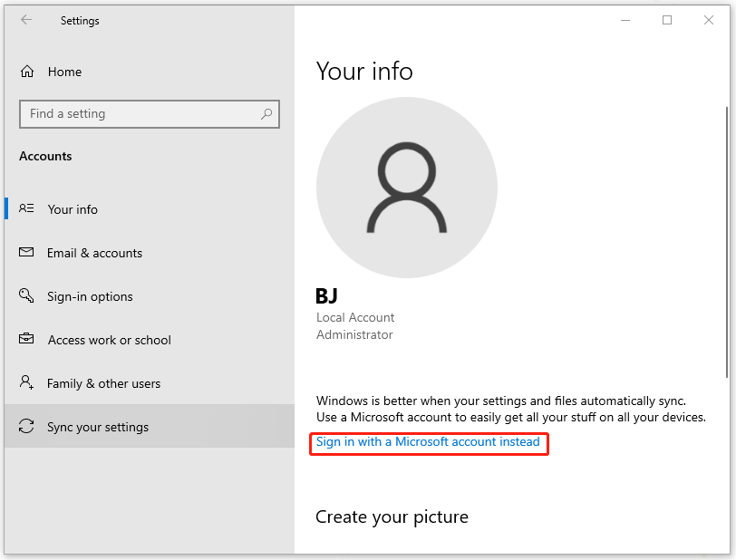Viewport: 736px width, 560px height.
Task: Go to the Sign-in options section
Action: [90, 296]
